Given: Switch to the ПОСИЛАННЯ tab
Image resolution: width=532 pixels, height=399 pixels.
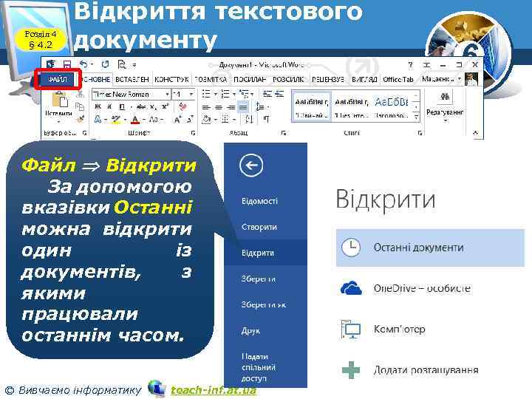Looking at the screenshot, I should point(250,80).
